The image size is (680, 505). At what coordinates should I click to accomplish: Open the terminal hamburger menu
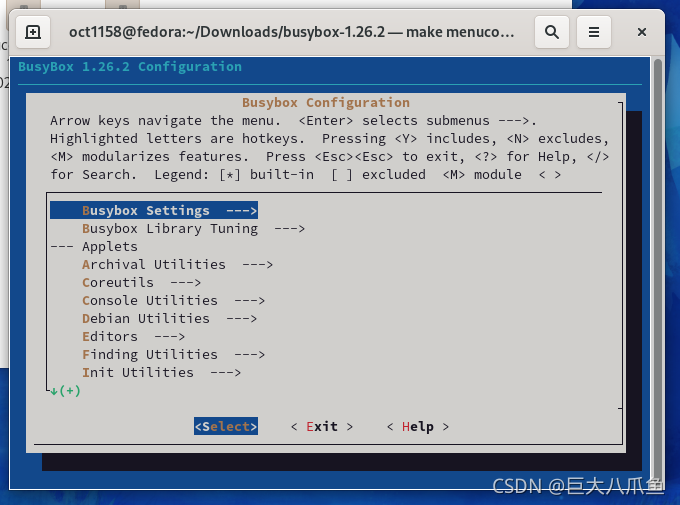pyautogui.click(x=594, y=32)
